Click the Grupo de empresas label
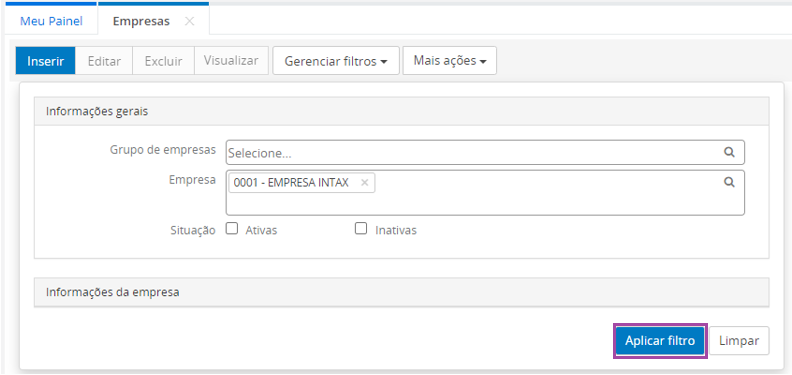 pos(163,150)
